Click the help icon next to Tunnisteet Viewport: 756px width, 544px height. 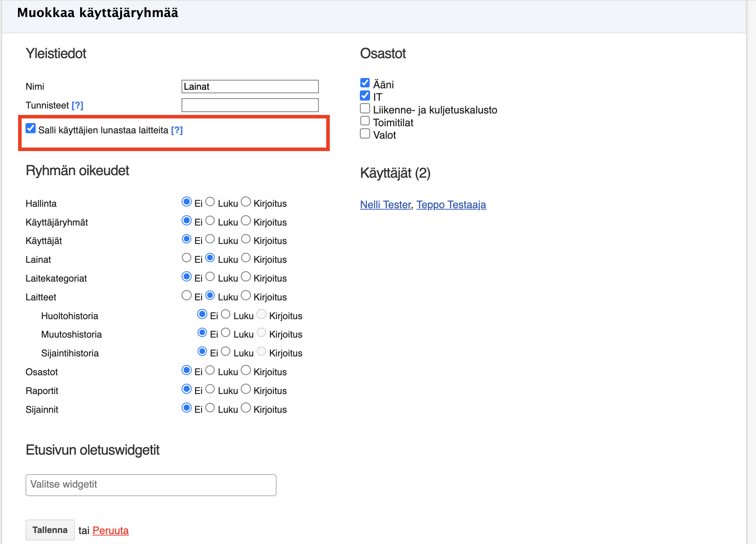[x=77, y=105]
